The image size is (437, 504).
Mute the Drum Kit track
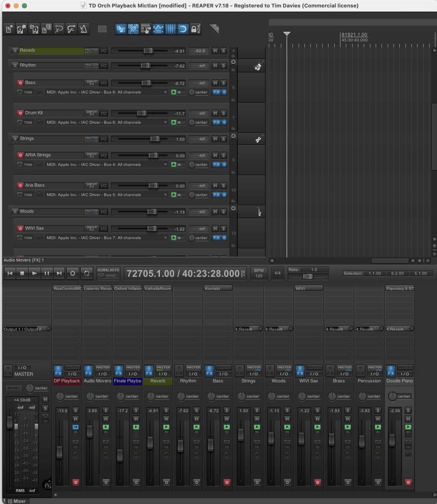215,113
